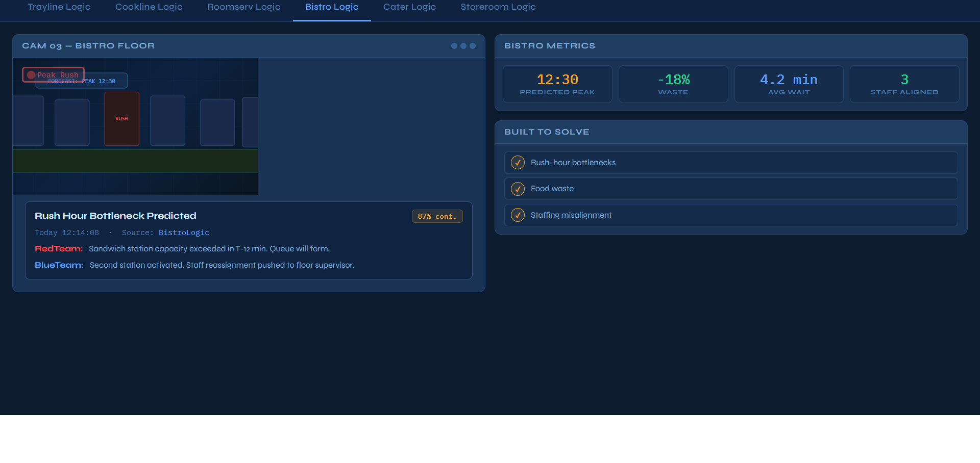Screen dimensions: 980x463
Task: Click the Staff Aligned metric card
Action: 904,84
